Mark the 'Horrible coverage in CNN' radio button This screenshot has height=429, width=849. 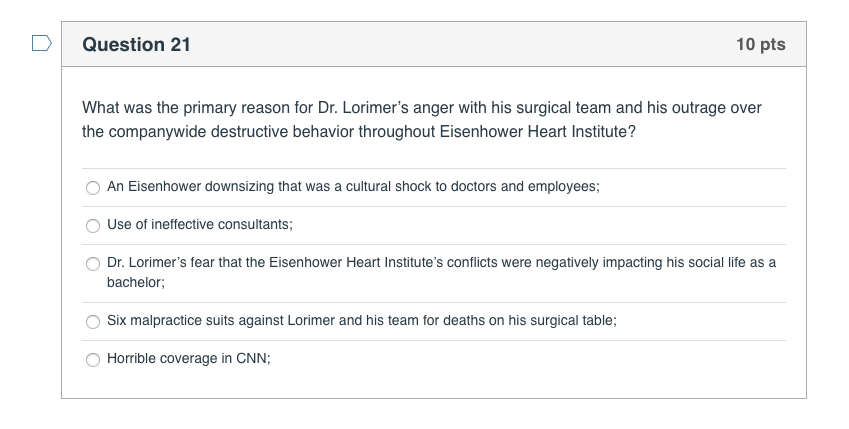click(93, 359)
